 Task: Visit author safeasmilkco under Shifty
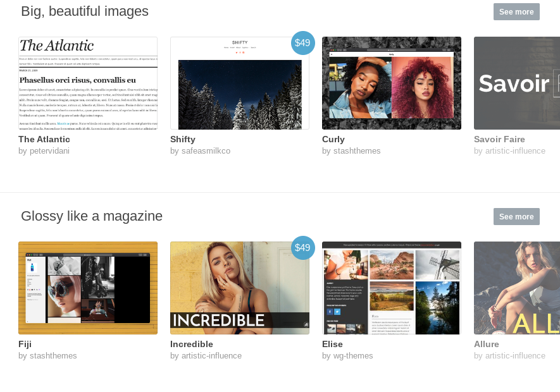pos(206,151)
